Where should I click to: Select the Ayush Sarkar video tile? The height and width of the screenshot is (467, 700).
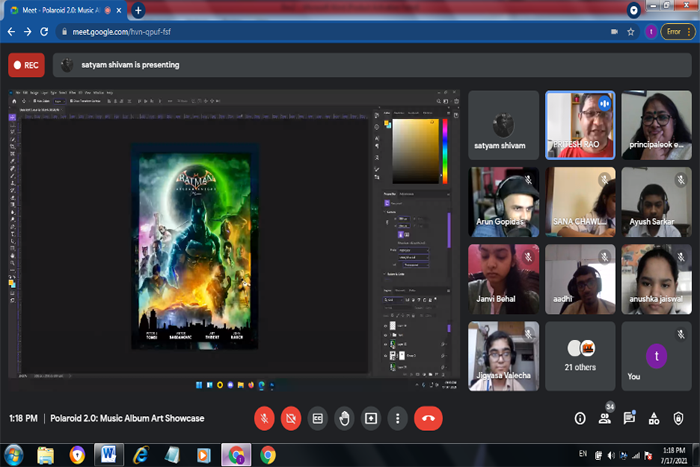656,202
